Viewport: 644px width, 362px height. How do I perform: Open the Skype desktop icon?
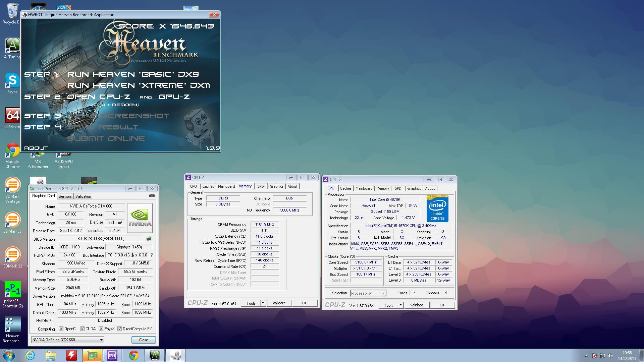click(12, 83)
